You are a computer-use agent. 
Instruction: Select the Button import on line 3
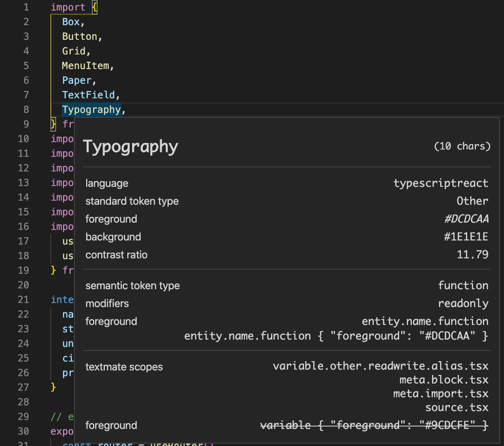pyautogui.click(x=80, y=37)
